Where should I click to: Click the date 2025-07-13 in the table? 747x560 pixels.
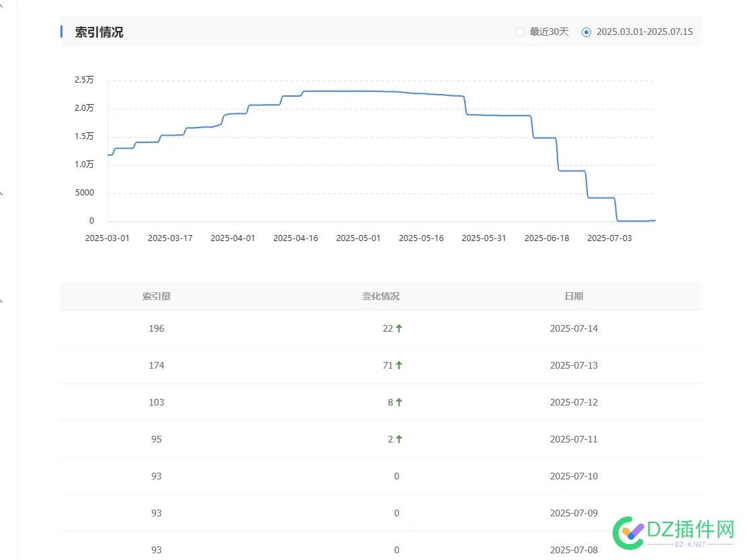tap(574, 365)
